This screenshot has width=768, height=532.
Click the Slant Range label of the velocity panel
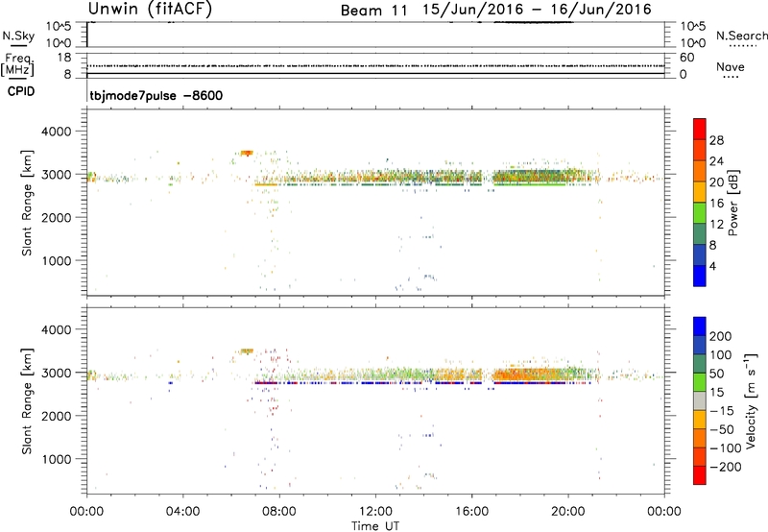(27, 401)
